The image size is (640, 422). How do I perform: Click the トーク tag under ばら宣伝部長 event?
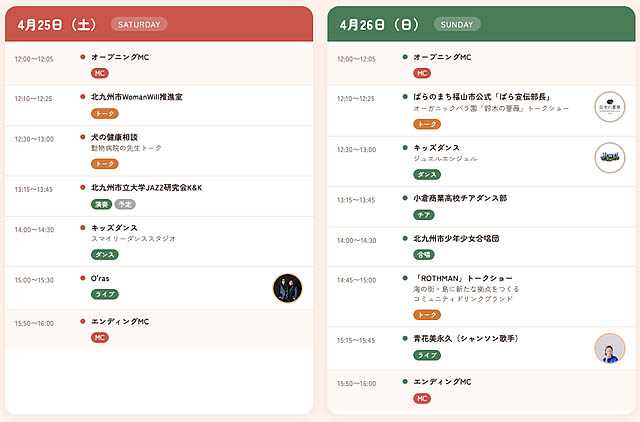coord(427,124)
